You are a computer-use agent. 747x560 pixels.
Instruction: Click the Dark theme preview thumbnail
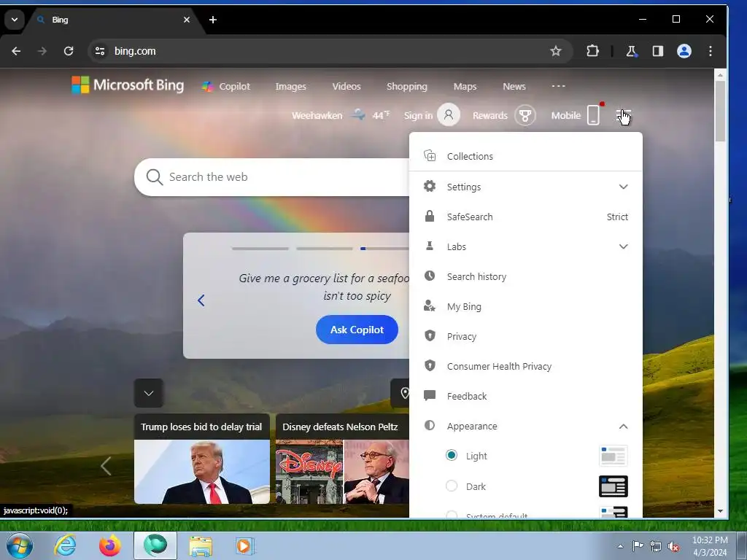(x=613, y=486)
